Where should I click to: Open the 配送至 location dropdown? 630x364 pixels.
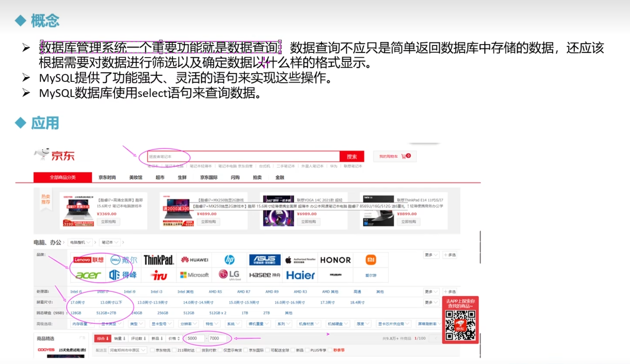(127, 350)
